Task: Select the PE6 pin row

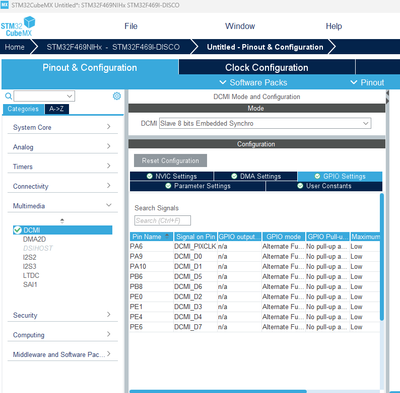Action: click(x=255, y=327)
